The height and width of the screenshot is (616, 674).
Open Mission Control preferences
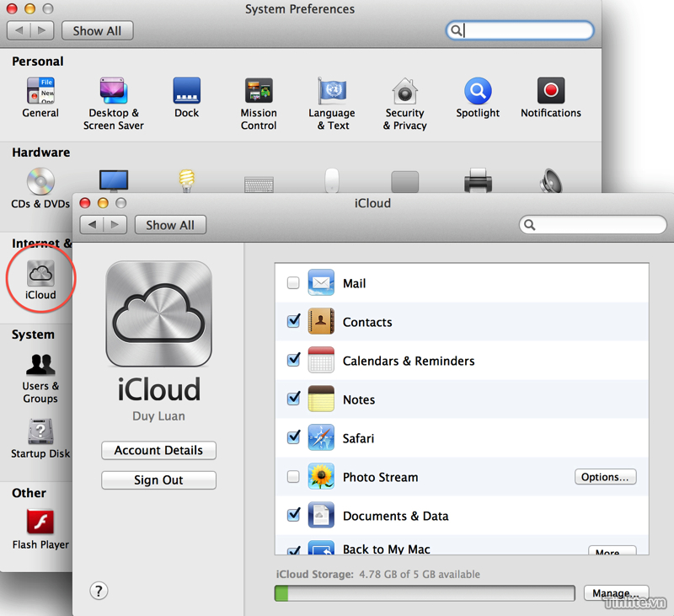point(259,104)
